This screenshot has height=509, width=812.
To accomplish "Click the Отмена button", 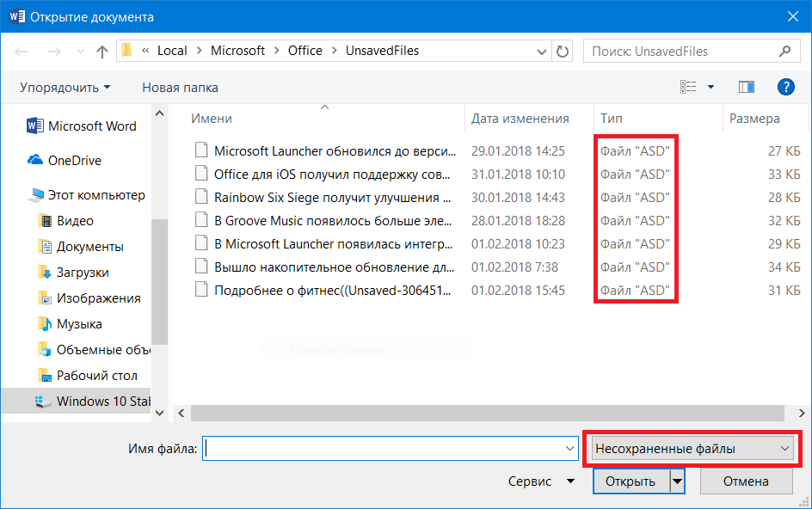I will (747, 481).
